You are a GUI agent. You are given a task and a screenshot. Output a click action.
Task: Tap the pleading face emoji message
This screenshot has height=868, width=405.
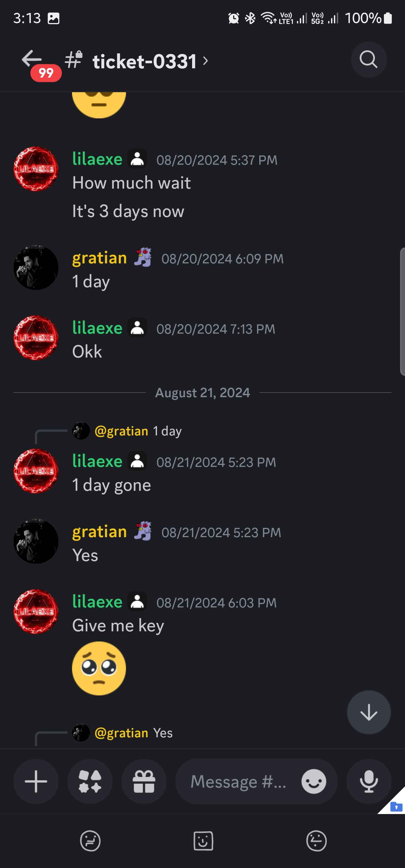coord(99,668)
